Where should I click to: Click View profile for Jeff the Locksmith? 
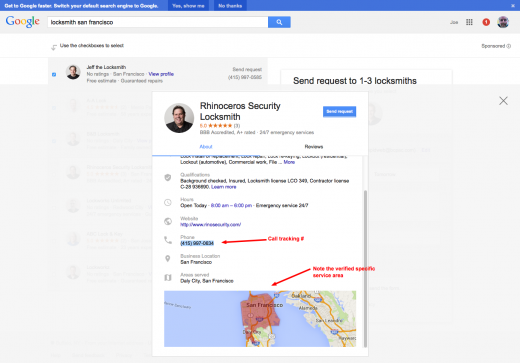tap(161, 74)
